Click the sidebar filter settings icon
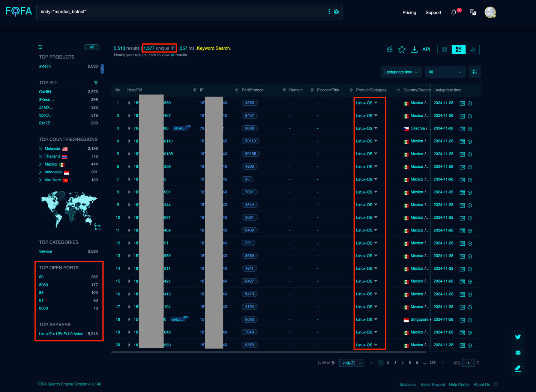Screen dimensions: 536x392 (40, 47)
